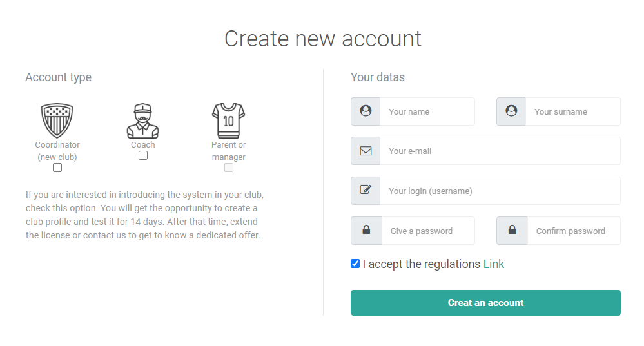Click the envelope icon beside e-mail field

tap(366, 151)
